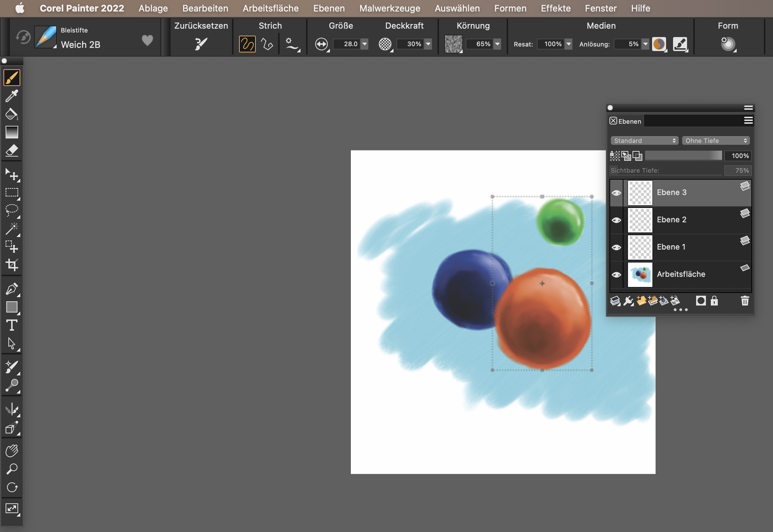Activate the Text tool
Image resolution: width=773 pixels, height=532 pixels.
coord(12,325)
